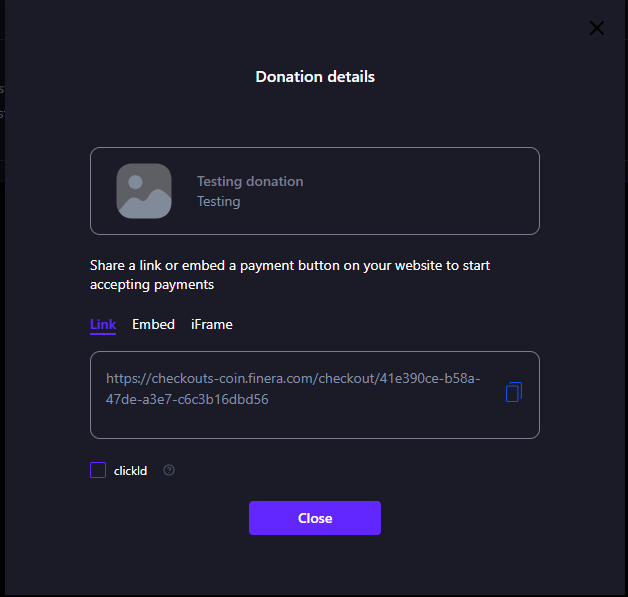Open the clickId help tooltip icon
Screen dimensions: 628x597
(169, 470)
